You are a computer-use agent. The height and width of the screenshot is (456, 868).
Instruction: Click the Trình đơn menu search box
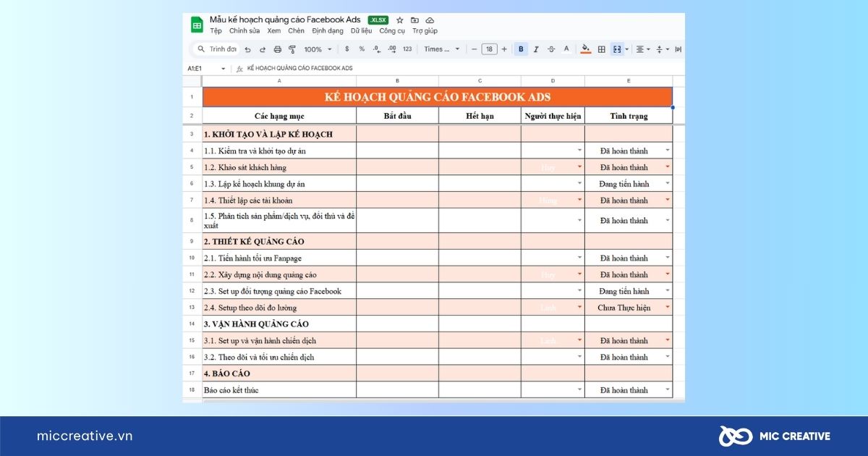coord(216,49)
